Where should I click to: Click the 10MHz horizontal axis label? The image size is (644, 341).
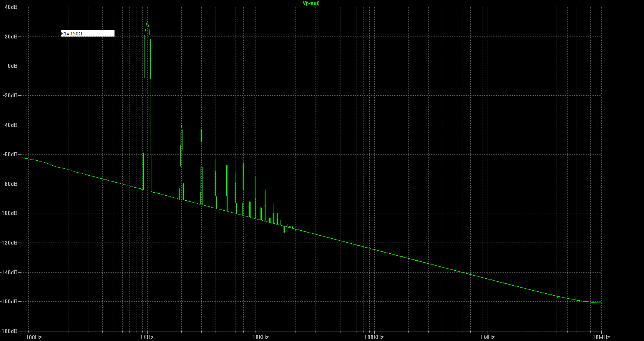601,337
